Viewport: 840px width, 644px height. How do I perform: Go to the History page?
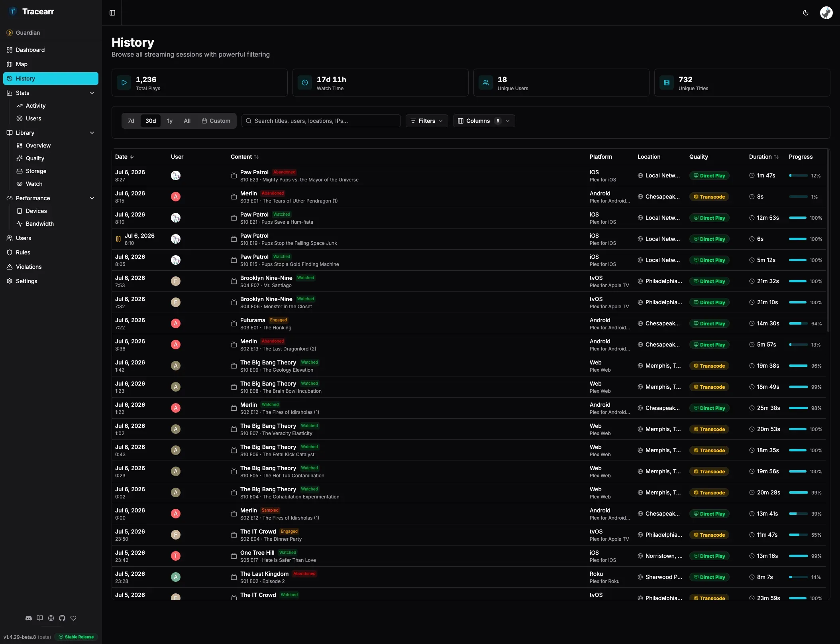51,79
